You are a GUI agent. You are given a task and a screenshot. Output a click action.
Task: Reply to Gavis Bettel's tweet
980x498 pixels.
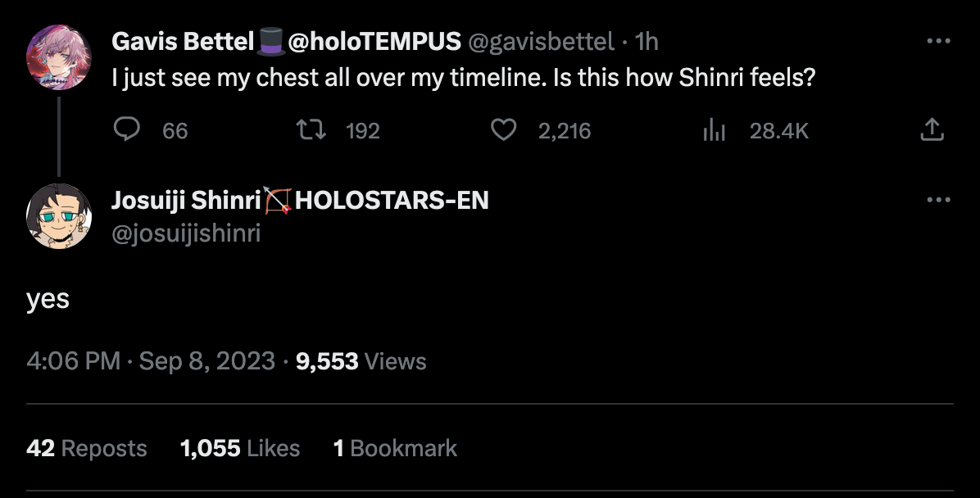126,130
